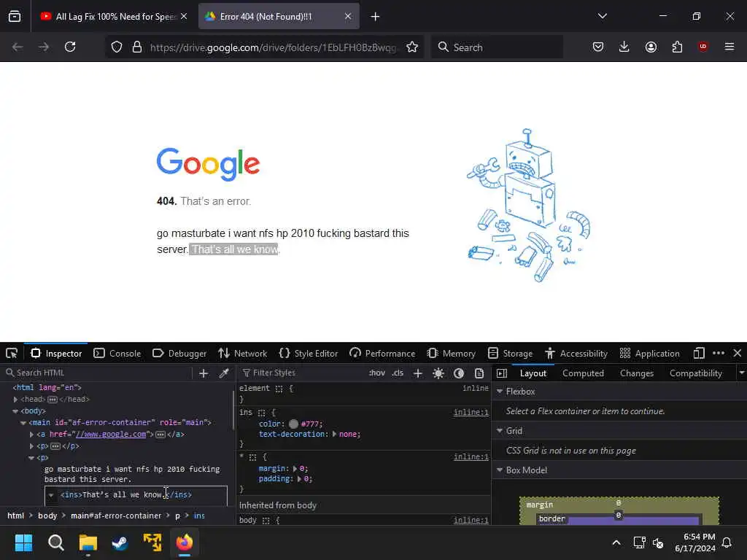Create a new node with plus icon
The height and width of the screenshot is (560, 747).
[204, 373]
